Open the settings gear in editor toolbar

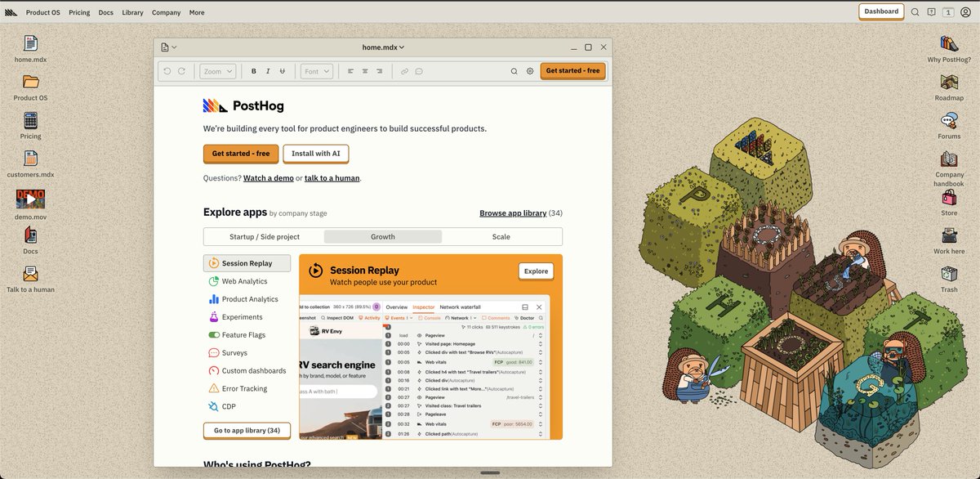(x=530, y=71)
